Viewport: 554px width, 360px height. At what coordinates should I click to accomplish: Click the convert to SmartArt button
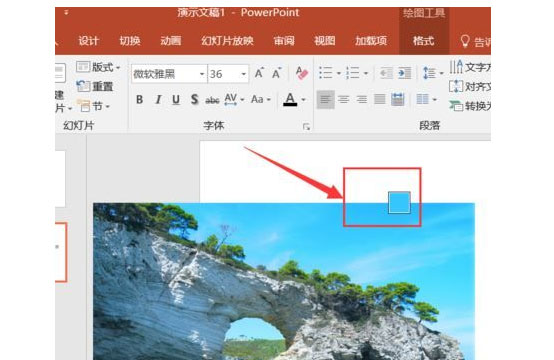470,106
